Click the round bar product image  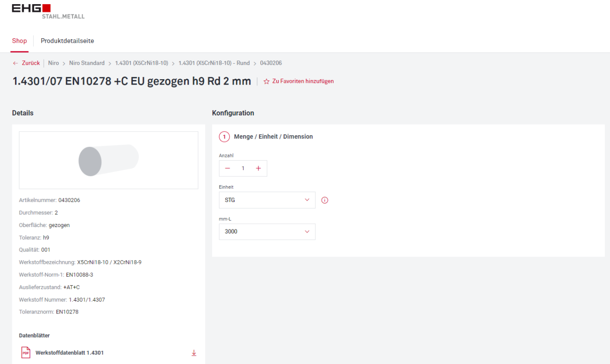108,161
